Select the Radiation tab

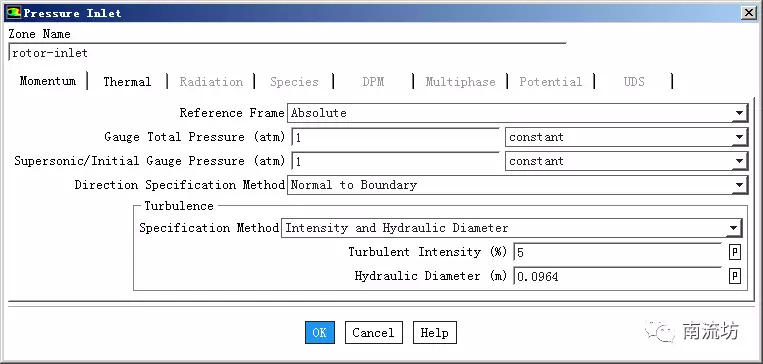(211, 82)
